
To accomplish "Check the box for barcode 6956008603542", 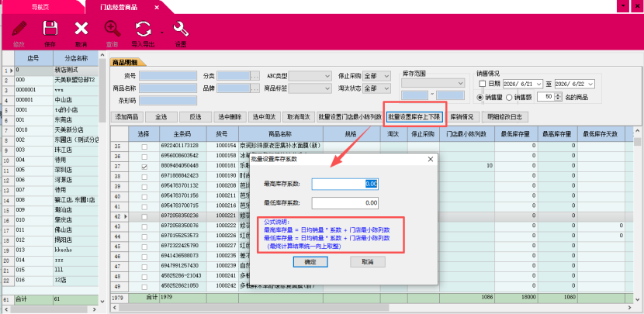I will click(144, 157).
